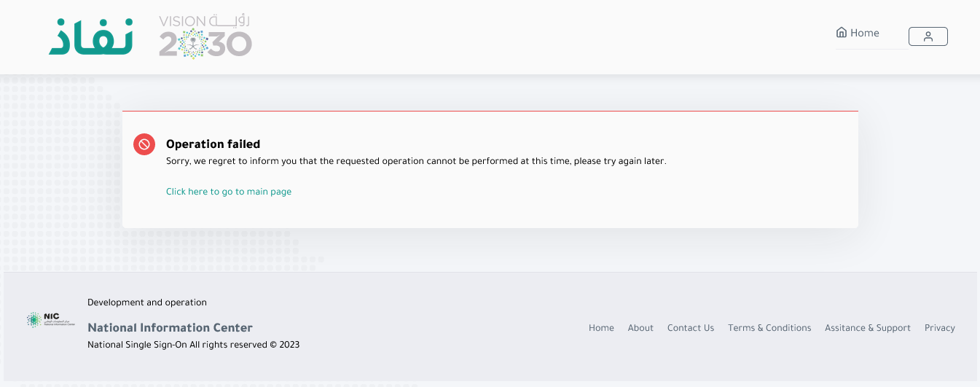This screenshot has height=387, width=980.
Task: Open the user profile icon button
Action: [928, 36]
